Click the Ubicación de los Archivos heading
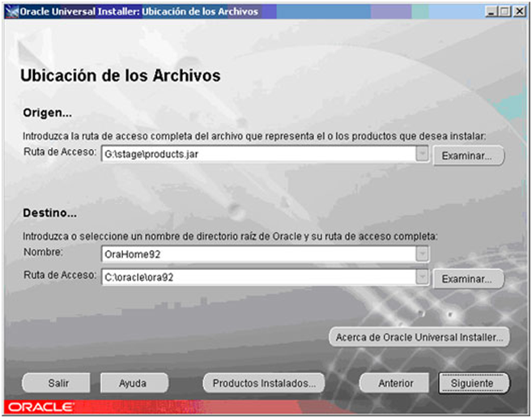 tap(121, 75)
